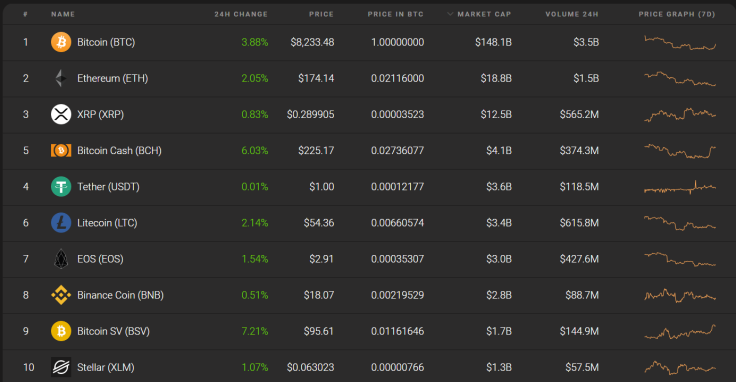Viewport: 736px width, 382px height.
Task: Click Stellar volume $57.5M
Action: coord(582,367)
